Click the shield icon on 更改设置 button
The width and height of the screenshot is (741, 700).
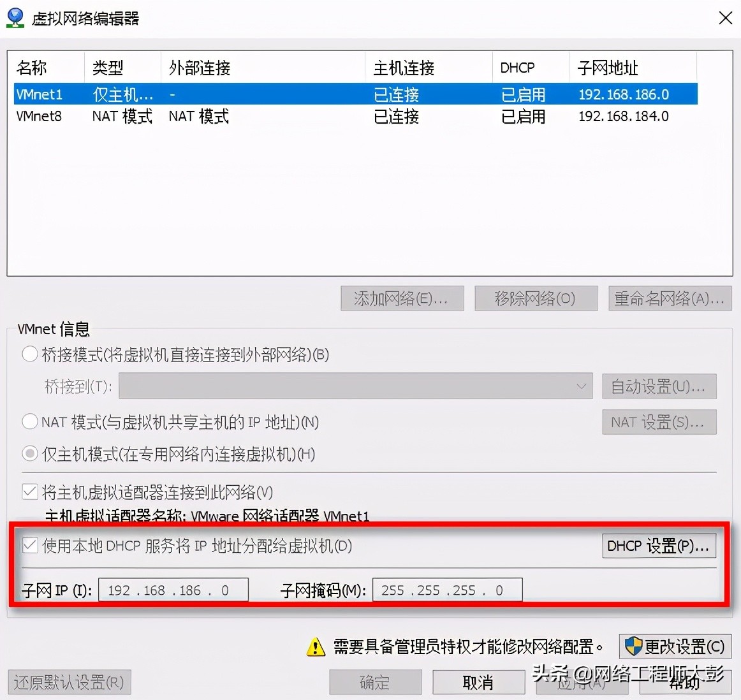tap(633, 646)
